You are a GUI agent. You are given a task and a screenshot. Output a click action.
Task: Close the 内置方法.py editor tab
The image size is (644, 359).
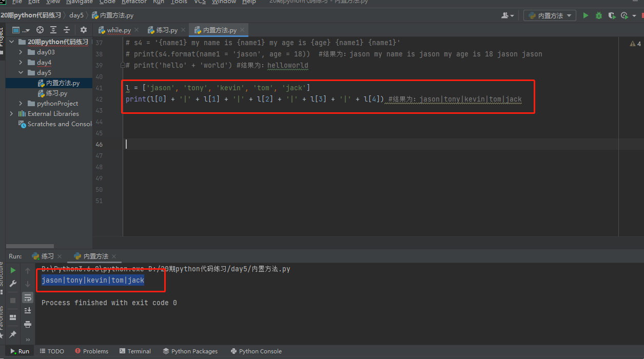click(x=243, y=30)
